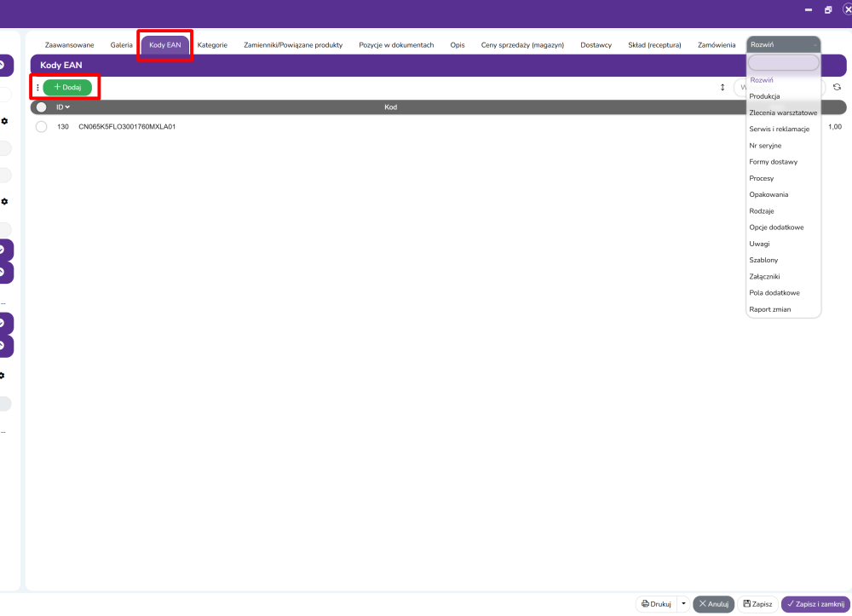The height and width of the screenshot is (616, 852).
Task: Save with the Zapisz floppy disk button
Action: (757, 604)
